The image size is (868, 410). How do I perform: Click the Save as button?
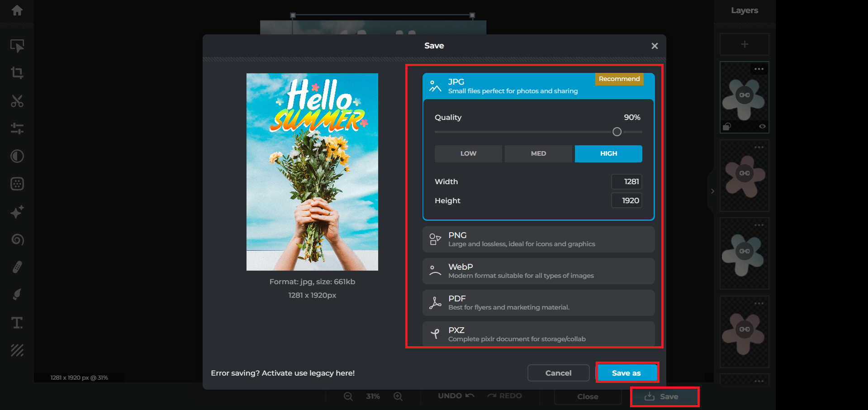pyautogui.click(x=626, y=373)
